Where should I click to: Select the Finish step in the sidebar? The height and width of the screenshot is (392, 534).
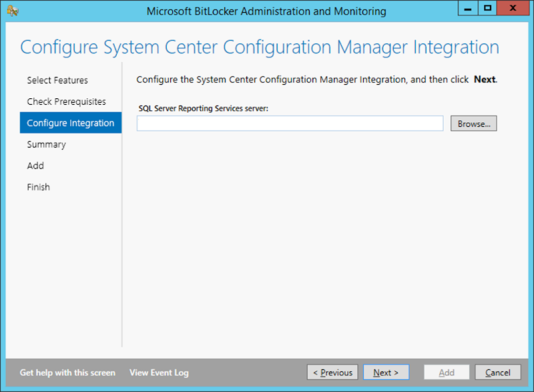coord(38,187)
